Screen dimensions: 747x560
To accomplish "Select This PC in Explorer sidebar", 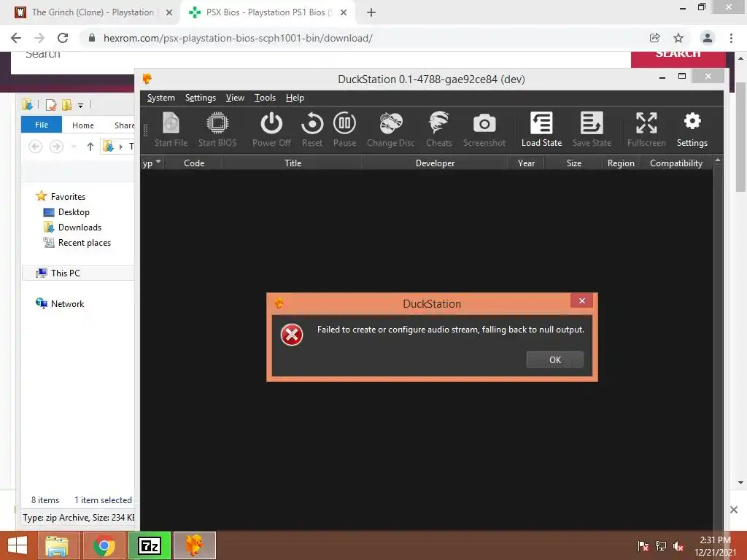I will (65, 273).
